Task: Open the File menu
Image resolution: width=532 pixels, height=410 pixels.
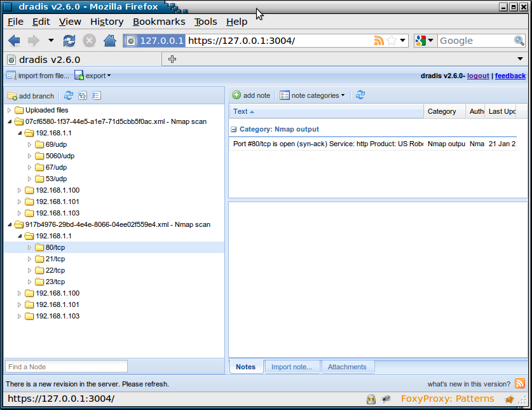Action: 16,22
